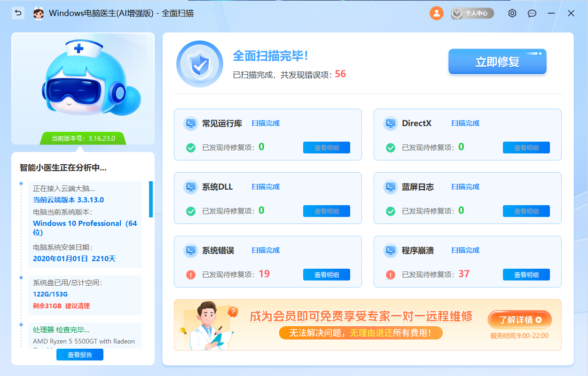
Task: Click the 蓝屏日志 monitor icon
Action: [390, 187]
